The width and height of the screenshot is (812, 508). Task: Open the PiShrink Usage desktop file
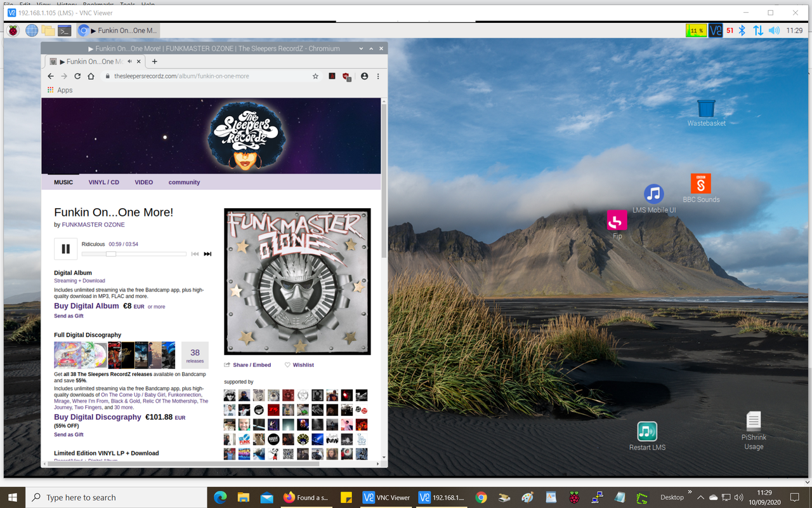754,431
